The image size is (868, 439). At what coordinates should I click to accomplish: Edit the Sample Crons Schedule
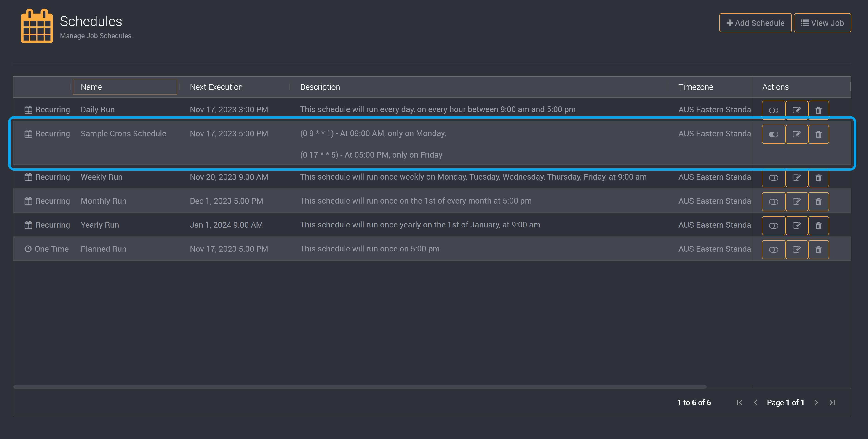tap(797, 134)
